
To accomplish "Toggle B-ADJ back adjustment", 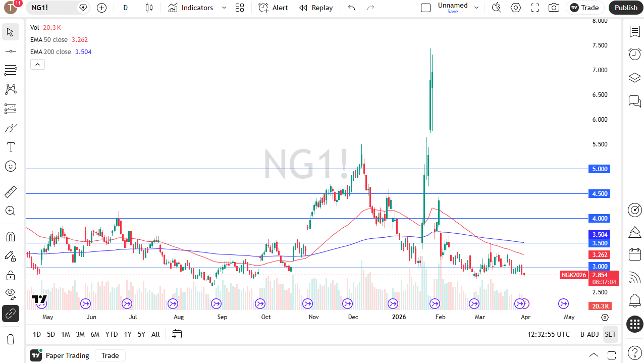I will point(589,334).
